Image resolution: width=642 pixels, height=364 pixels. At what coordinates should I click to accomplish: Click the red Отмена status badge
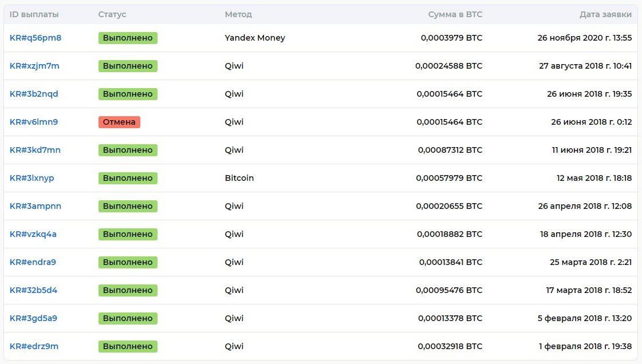click(119, 122)
